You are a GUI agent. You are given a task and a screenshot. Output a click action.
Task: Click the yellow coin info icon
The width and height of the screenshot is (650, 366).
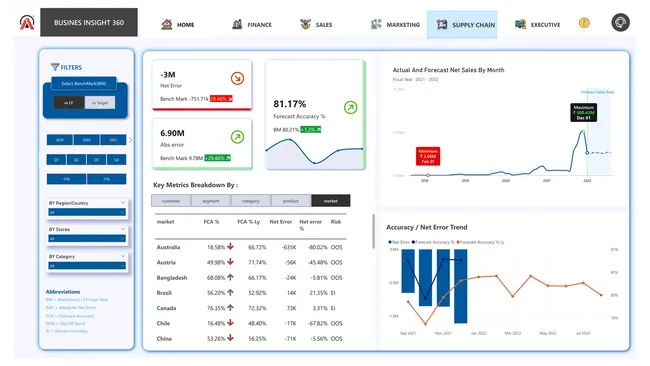584,23
